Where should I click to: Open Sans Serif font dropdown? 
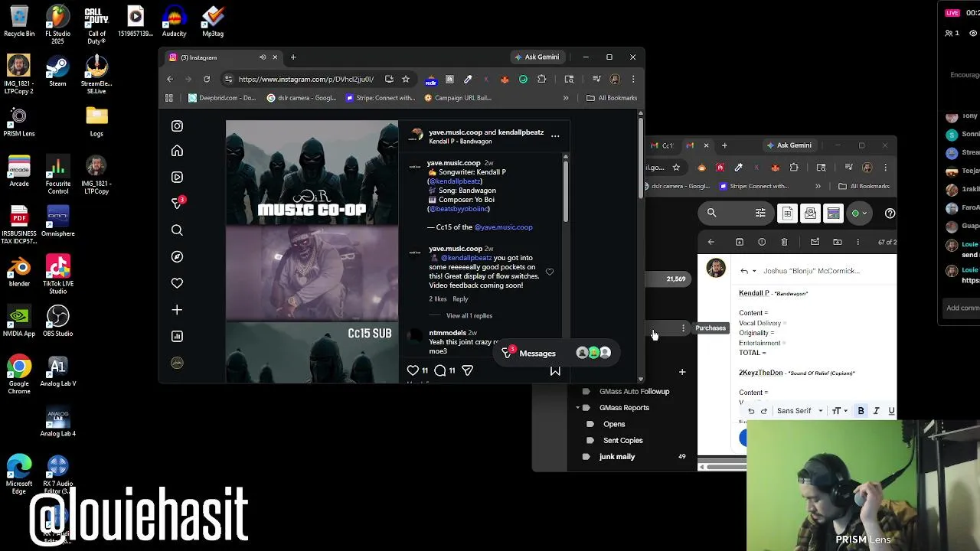click(x=800, y=411)
